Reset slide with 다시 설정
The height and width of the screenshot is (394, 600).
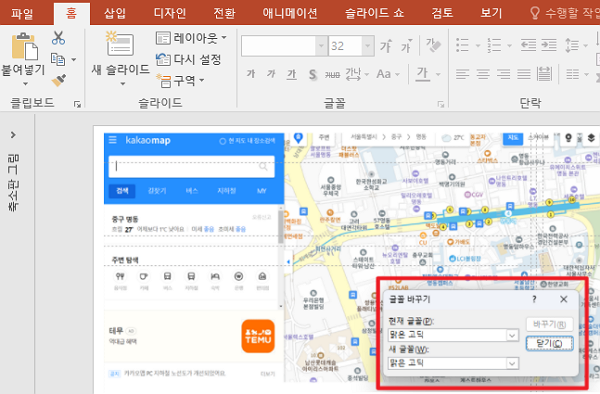click(189, 59)
